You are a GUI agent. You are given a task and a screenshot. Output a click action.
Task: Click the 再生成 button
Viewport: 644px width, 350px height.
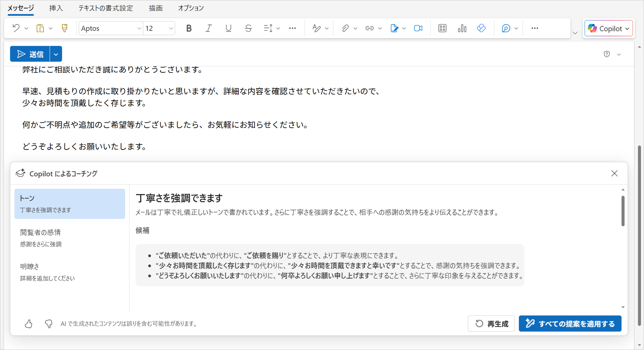[x=491, y=324]
